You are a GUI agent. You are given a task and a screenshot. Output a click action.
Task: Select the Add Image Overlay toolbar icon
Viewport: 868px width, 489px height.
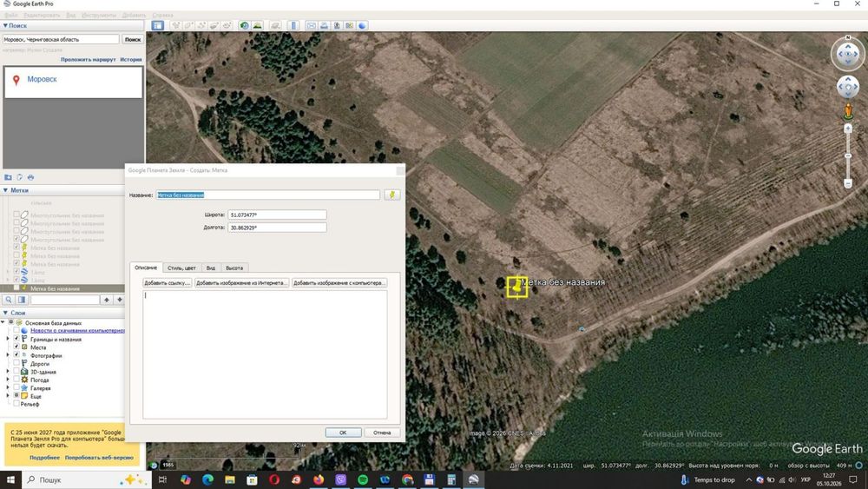pyautogui.click(x=214, y=25)
